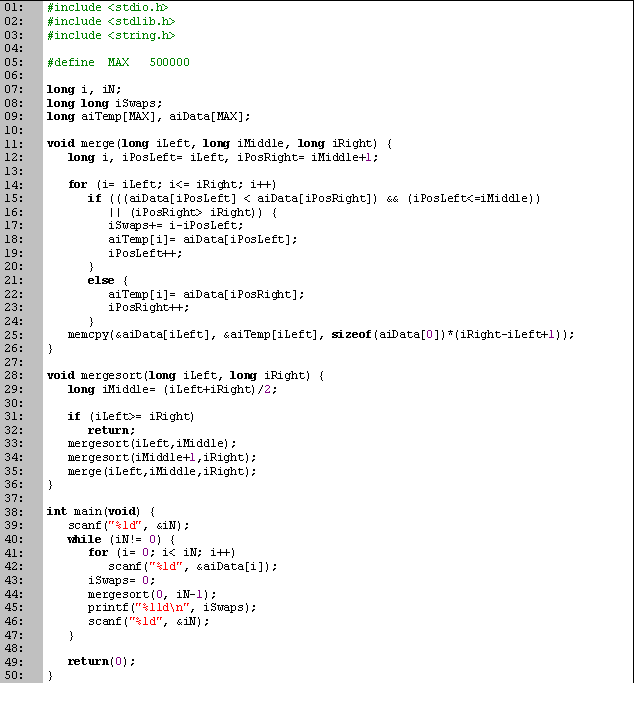
Task: Click the 'iPosLeft++;' statement
Action: pos(145,253)
